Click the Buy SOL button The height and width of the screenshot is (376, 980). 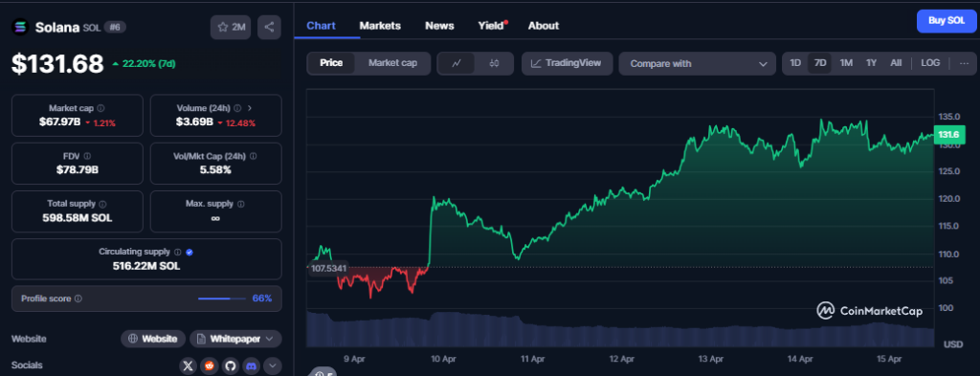click(x=947, y=21)
